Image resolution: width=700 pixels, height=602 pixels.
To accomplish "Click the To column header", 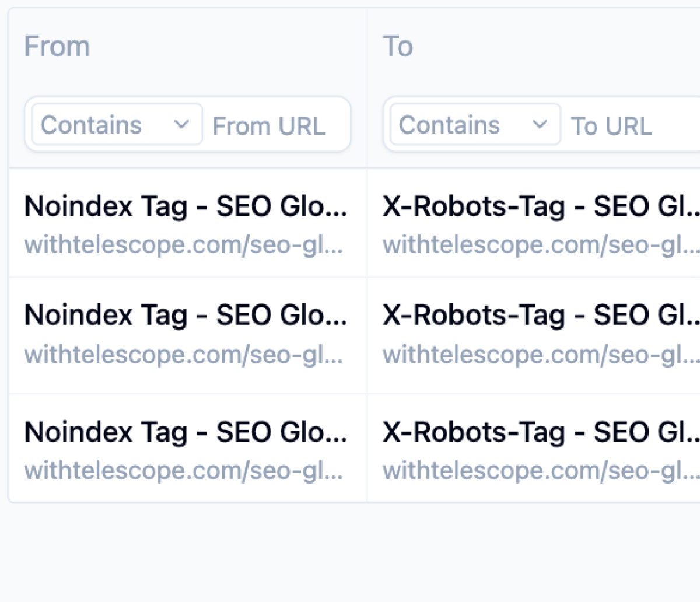I will (398, 47).
